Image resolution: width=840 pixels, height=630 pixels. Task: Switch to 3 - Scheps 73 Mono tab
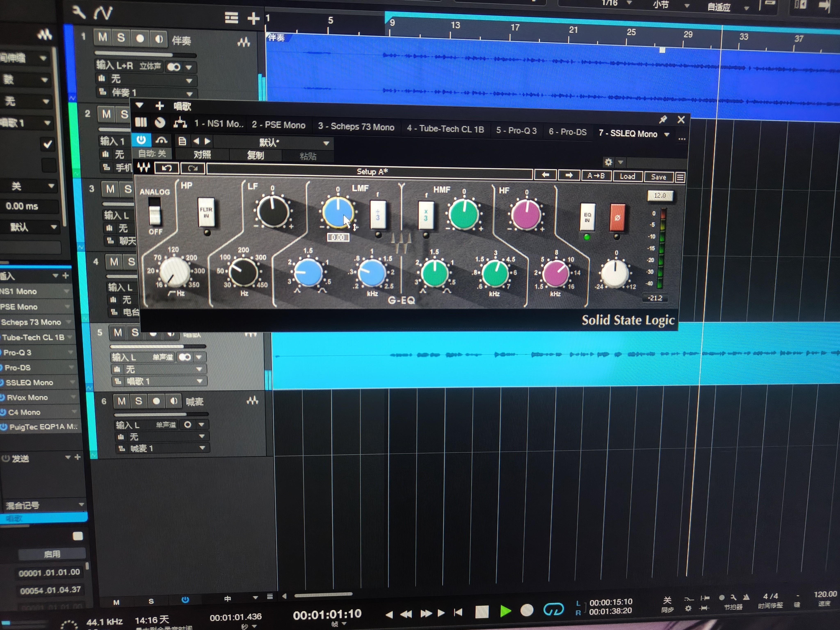[356, 127]
